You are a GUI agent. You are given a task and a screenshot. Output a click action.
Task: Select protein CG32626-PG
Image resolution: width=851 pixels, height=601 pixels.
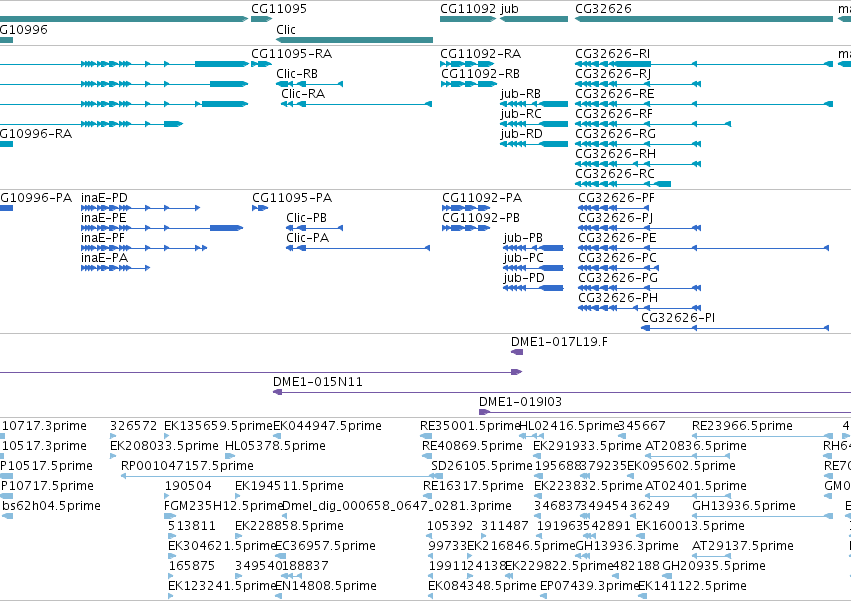[618, 279]
